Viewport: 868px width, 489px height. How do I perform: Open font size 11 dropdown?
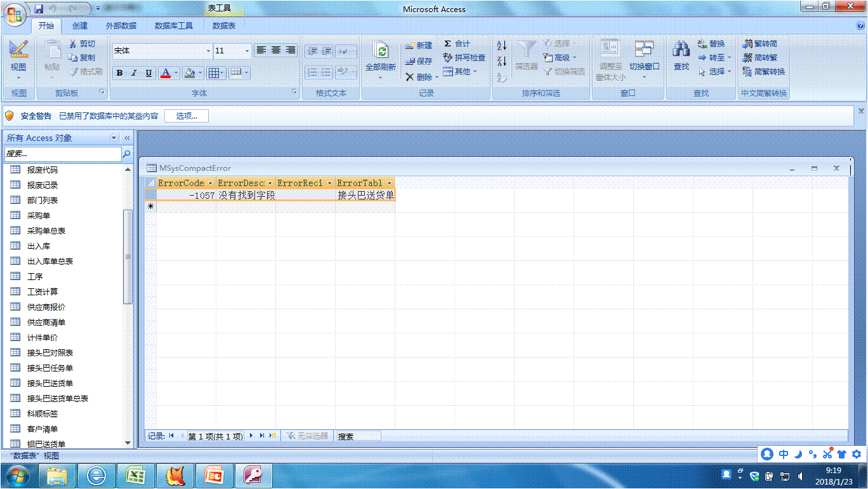click(x=247, y=51)
